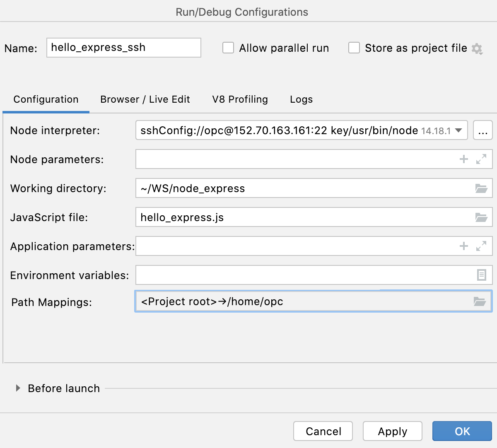This screenshot has height=448, width=497.
Task: Add a macro to Application parameters with plus icon
Action: [463, 246]
